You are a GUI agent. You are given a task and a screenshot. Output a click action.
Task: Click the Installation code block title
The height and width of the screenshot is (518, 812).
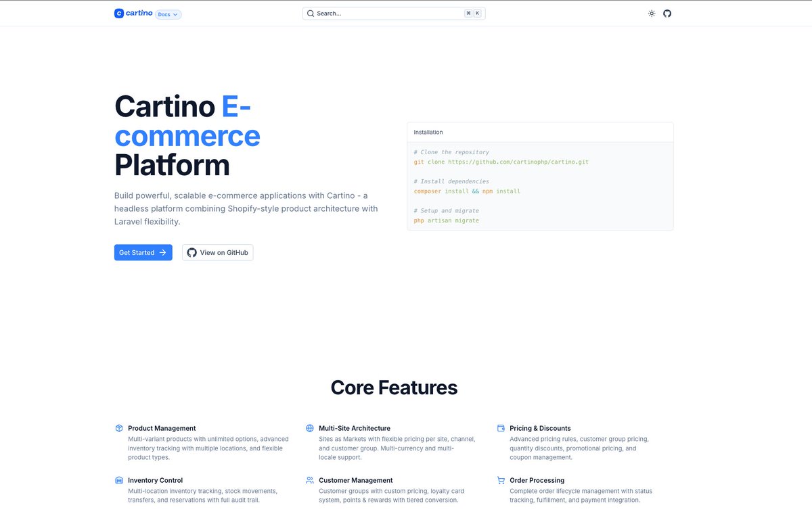tap(428, 132)
